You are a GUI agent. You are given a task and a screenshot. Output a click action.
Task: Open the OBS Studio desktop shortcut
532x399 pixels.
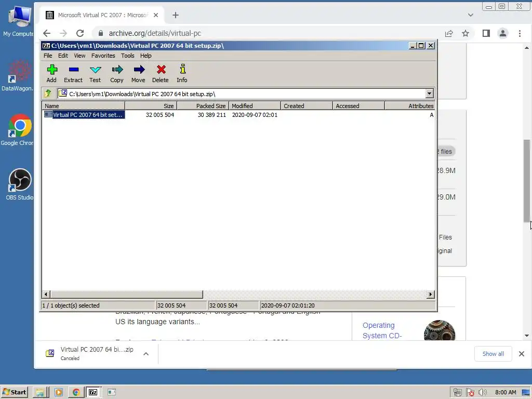(x=19, y=184)
